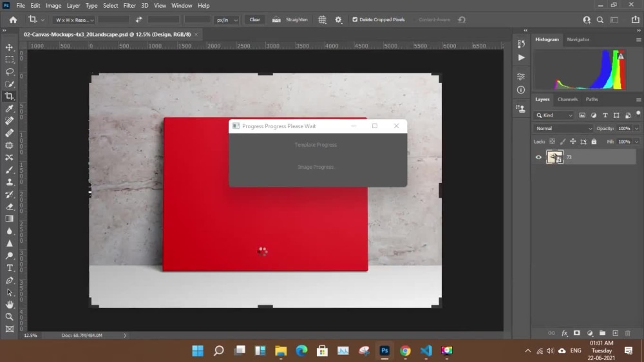
Task: Open blend mode Normal dropdown
Action: (563, 129)
